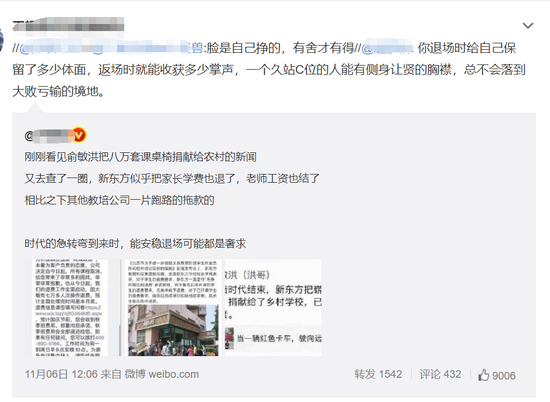Open the post options chevron menu
Viewport: 550px width, 402px height.
(x=528, y=26)
